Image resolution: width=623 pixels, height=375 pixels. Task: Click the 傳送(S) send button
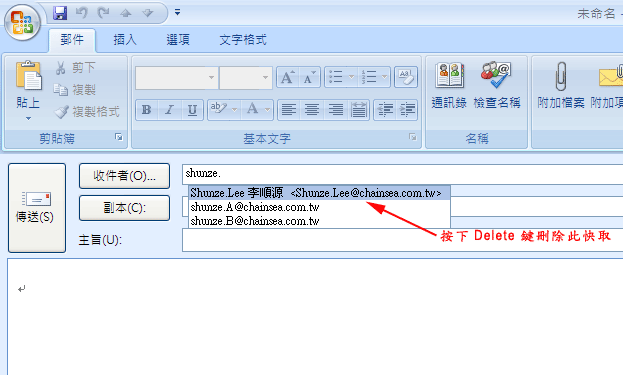click(x=37, y=208)
